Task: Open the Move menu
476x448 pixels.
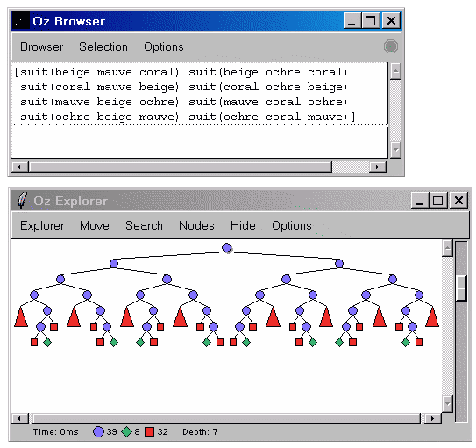Action: (95, 225)
